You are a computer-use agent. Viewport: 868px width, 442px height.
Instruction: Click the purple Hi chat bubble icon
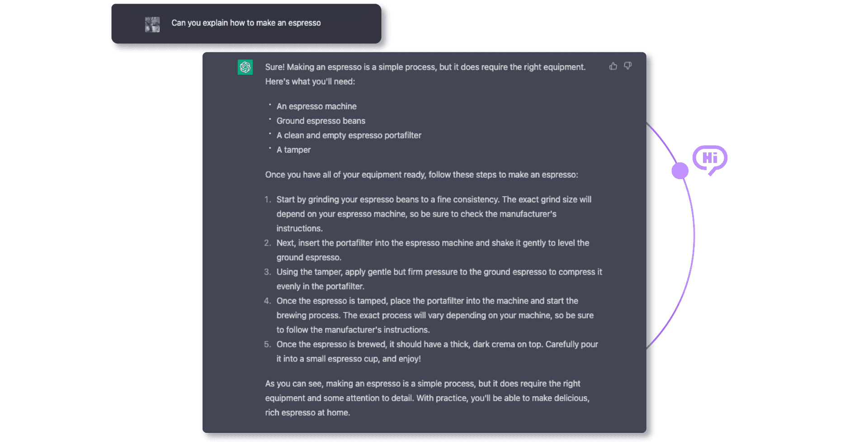point(710,159)
